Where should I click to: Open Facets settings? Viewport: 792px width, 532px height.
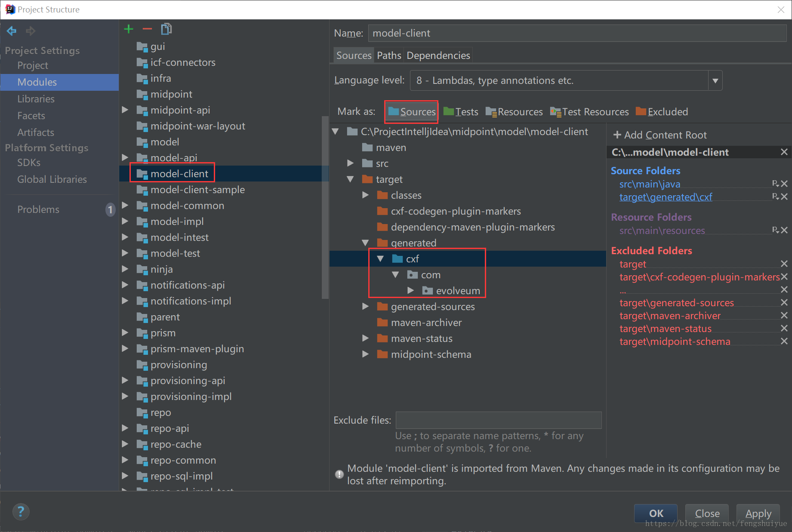coord(31,116)
